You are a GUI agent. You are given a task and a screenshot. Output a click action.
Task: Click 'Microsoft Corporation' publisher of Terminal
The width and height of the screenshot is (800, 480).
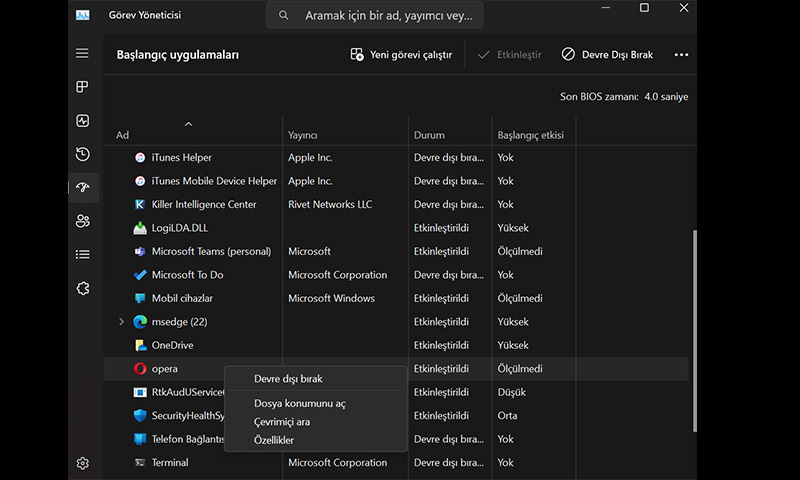pos(337,463)
